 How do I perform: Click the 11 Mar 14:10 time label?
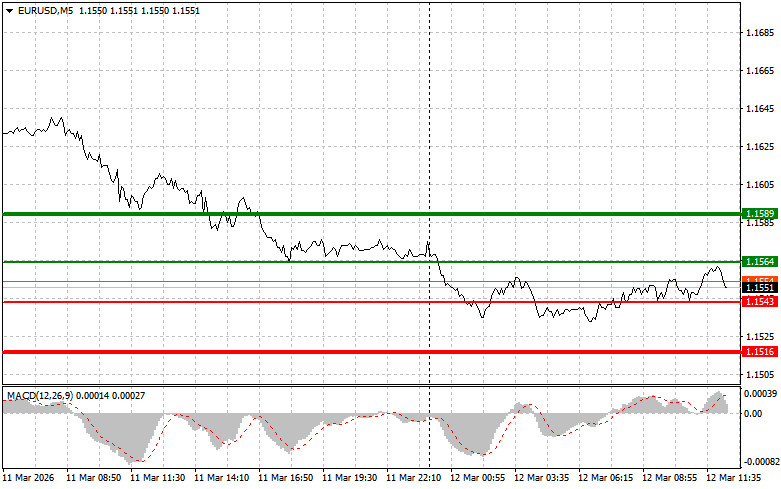point(222,478)
